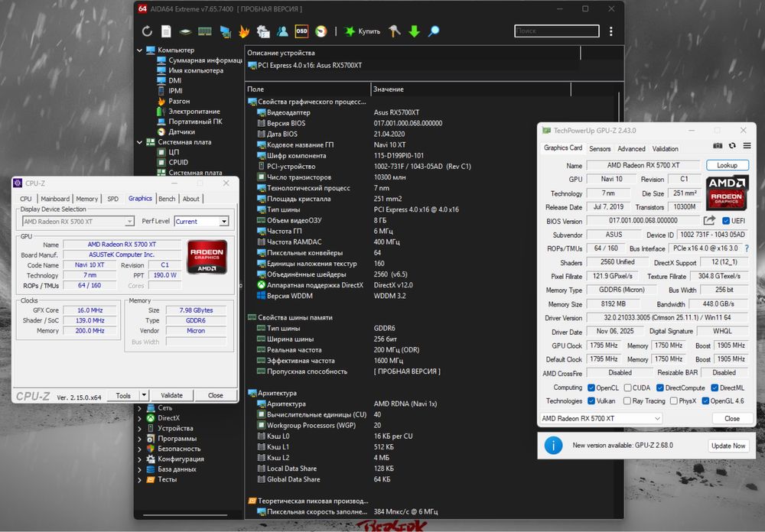
Task: Click the AIDA64 refresh toolbar icon
Action: point(147,31)
